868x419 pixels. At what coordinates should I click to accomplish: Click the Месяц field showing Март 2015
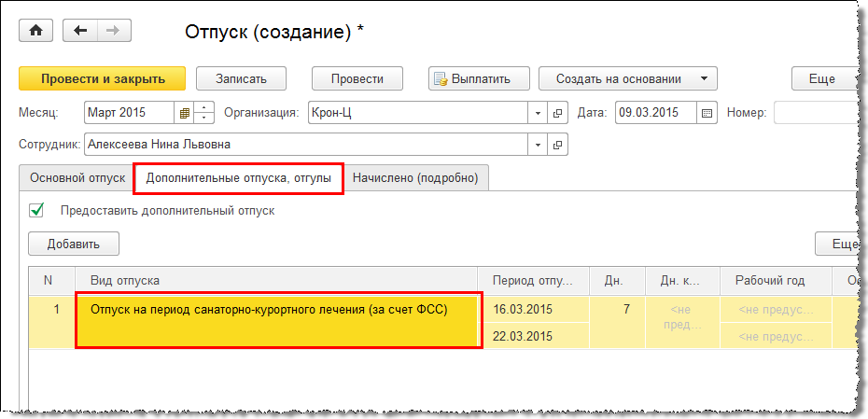tap(130, 113)
